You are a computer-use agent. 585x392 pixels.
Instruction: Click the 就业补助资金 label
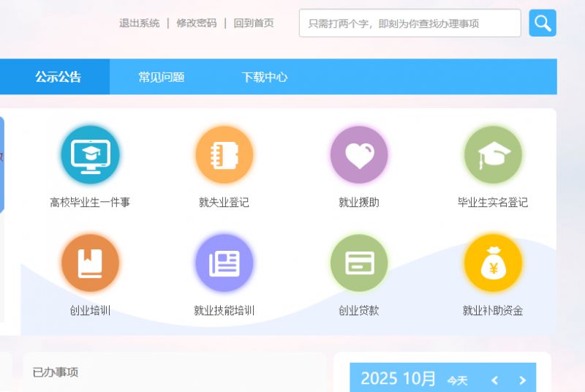click(x=493, y=310)
